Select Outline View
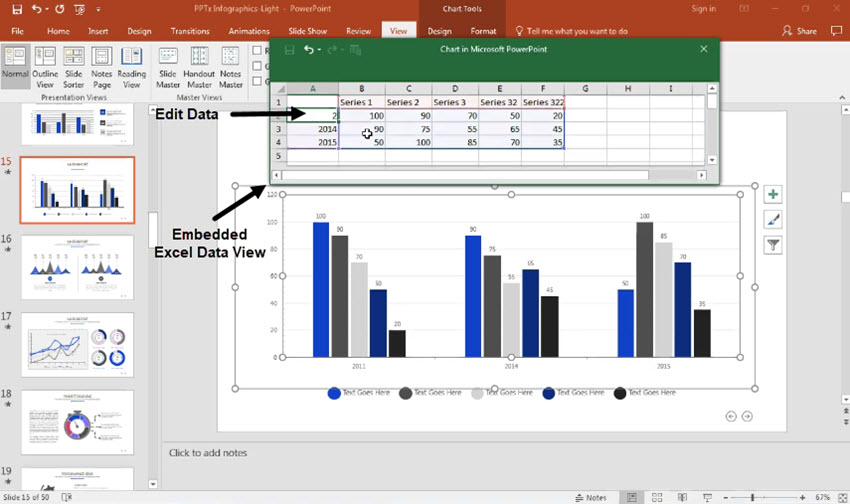 click(45, 68)
